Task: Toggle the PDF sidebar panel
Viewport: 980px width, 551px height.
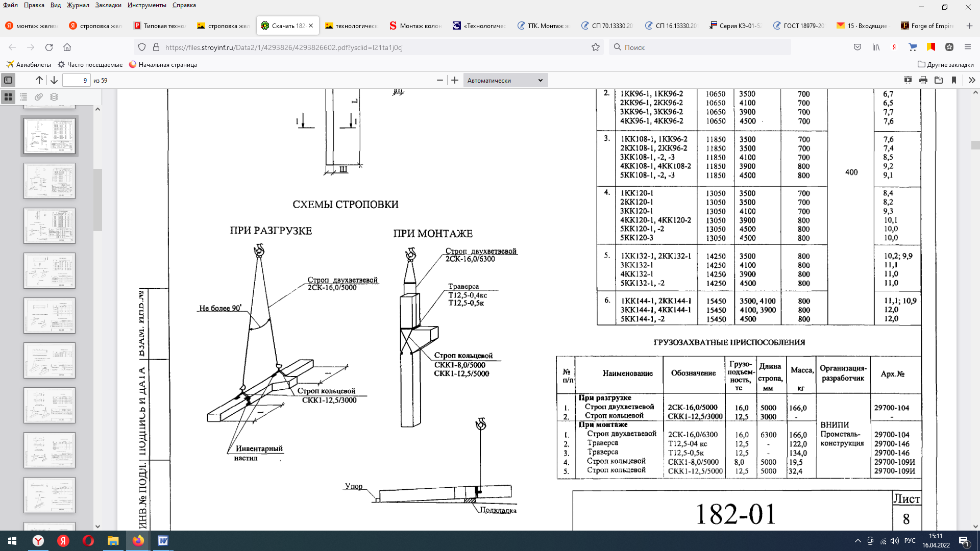Action: coord(8,80)
